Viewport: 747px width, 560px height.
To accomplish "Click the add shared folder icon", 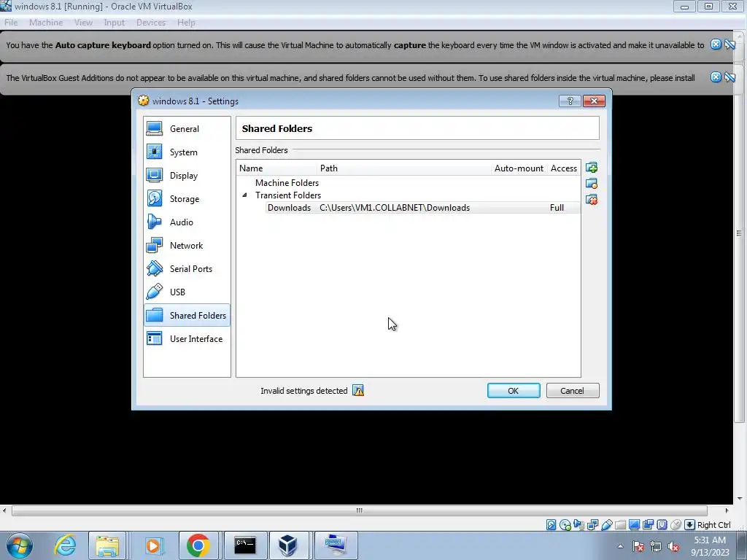I will pyautogui.click(x=591, y=168).
